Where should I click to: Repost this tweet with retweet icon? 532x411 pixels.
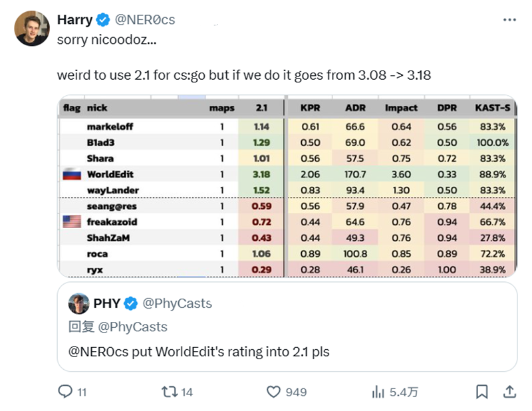tap(170, 392)
